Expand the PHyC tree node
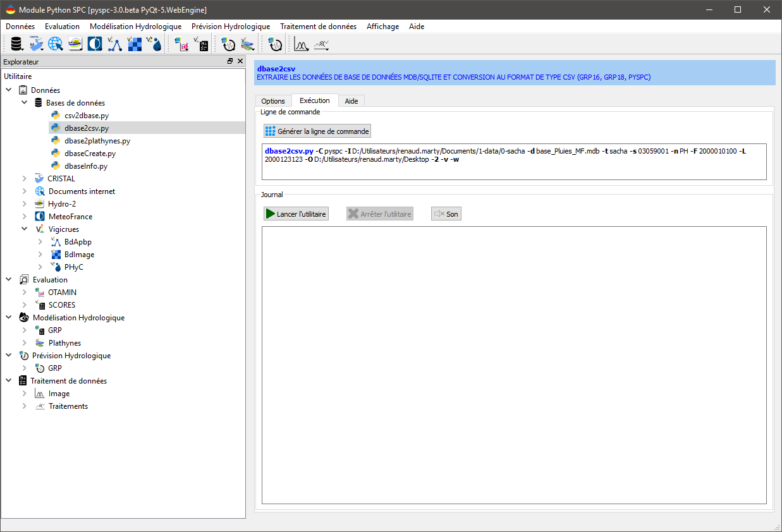The width and height of the screenshot is (782, 532). click(40, 267)
